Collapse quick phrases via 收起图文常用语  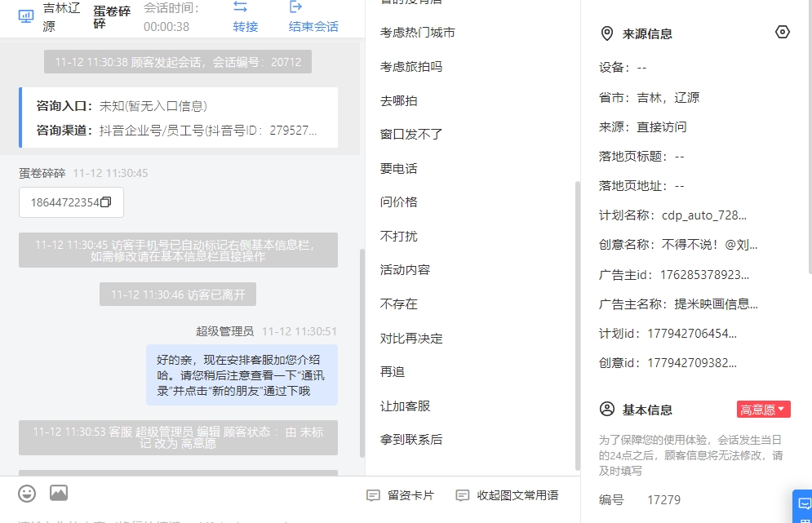click(x=507, y=495)
